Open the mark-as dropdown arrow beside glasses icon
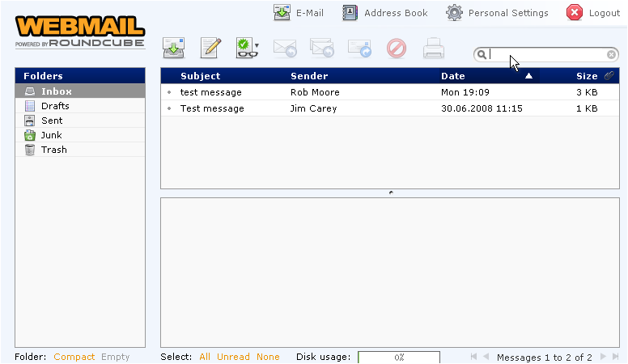Image resolution: width=628 pixels, height=364 pixels. [257, 45]
